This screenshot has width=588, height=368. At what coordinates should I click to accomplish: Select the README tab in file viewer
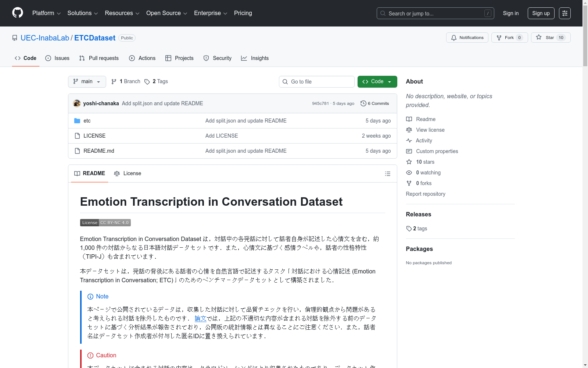point(90,173)
